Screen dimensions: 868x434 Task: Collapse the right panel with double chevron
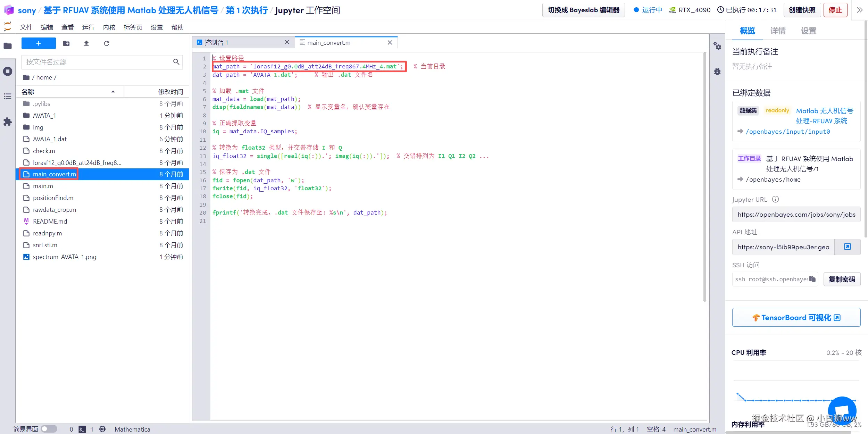(859, 10)
